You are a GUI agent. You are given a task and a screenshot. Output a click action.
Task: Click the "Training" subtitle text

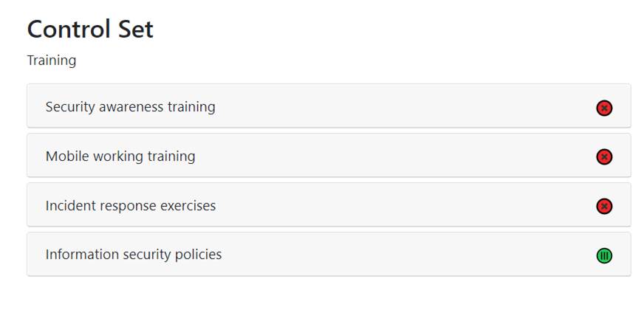52,61
